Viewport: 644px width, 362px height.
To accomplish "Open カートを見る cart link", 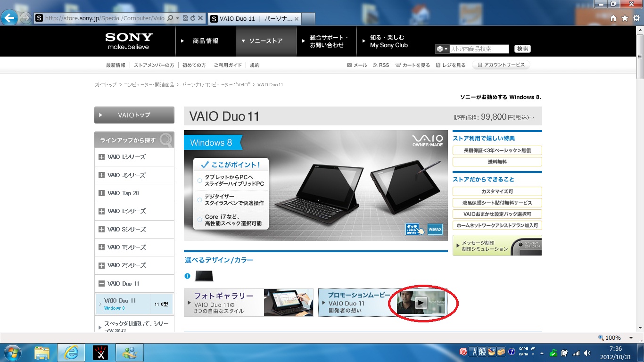I will point(413,65).
